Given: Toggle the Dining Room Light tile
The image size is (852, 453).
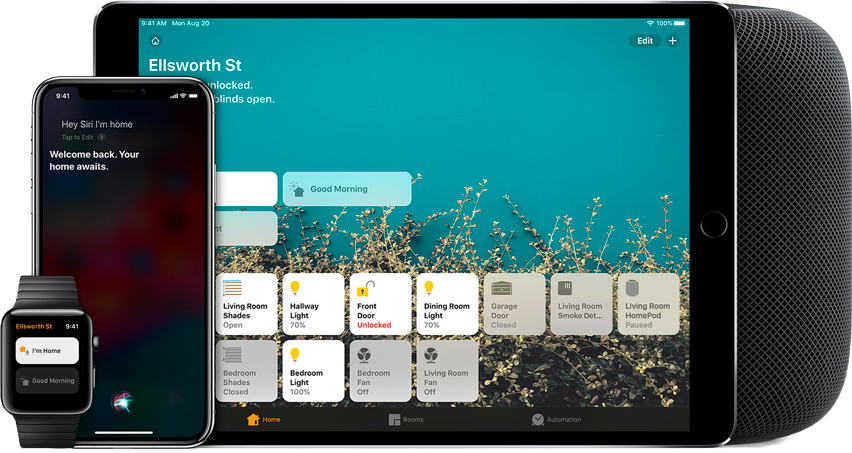Looking at the screenshot, I should tap(447, 304).
